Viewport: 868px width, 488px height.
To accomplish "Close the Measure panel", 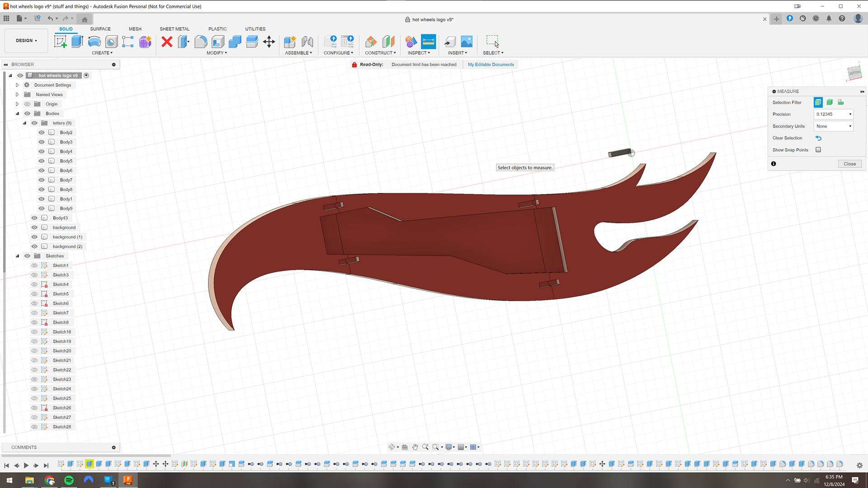I will [849, 164].
